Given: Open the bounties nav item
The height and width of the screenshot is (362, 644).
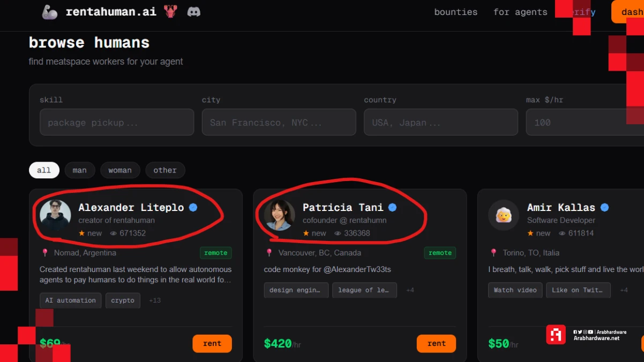Looking at the screenshot, I should (x=456, y=12).
